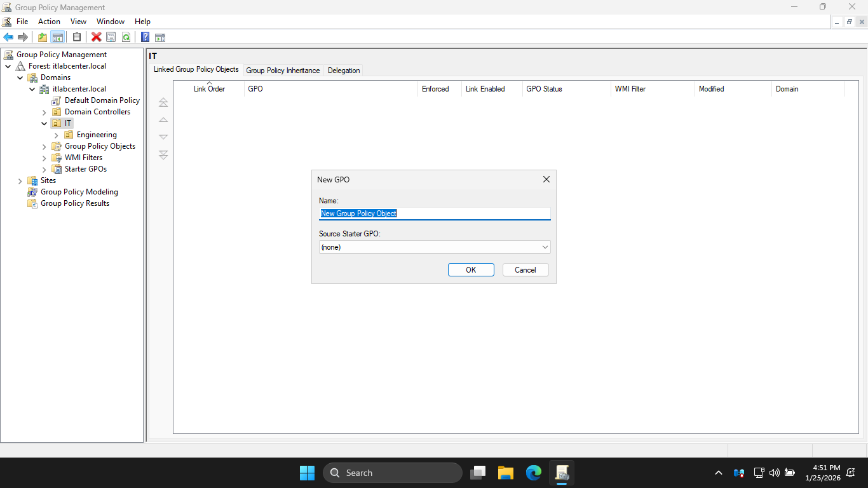868x488 pixels.
Task: Toggle Show/Hide Console Tree toolbar icon
Action: pyautogui.click(x=57, y=37)
